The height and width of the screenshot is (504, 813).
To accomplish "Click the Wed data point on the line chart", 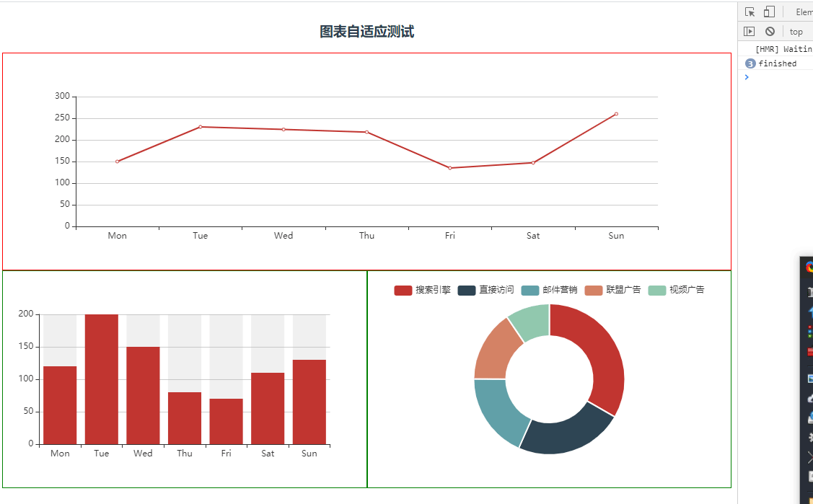I will tap(284, 130).
